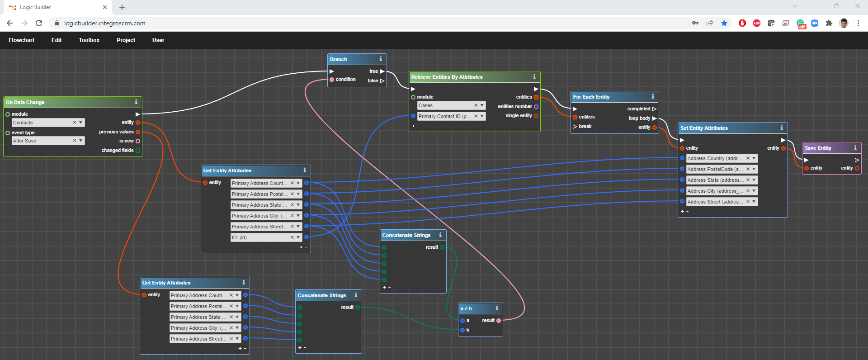Click +/- control in upper Concatenate Strings node
The height and width of the screenshot is (360, 868).
[x=387, y=288]
